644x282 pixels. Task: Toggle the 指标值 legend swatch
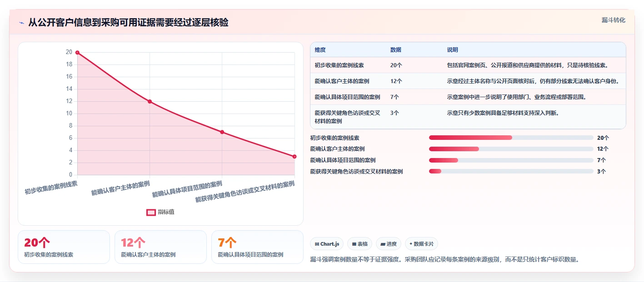coord(151,212)
